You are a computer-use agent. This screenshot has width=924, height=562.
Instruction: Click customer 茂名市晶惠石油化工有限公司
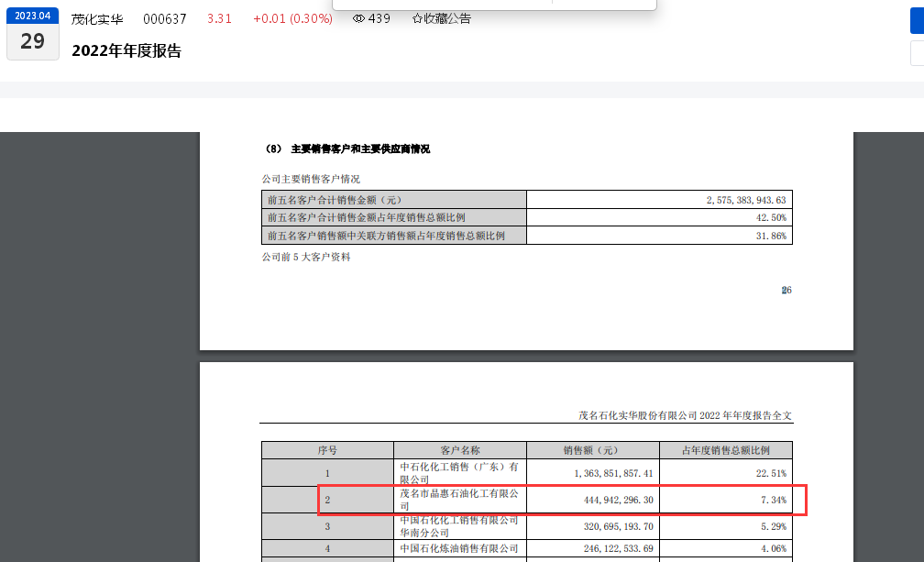click(x=459, y=500)
